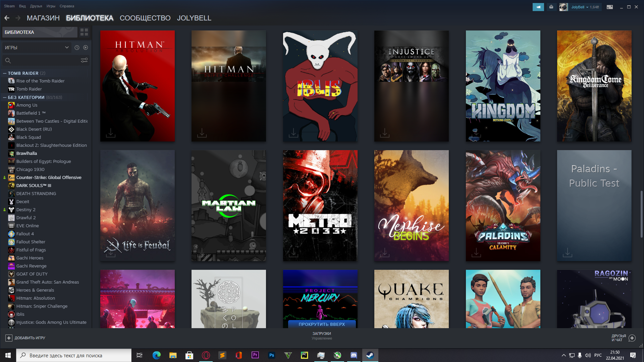Open the advanced filter sliders icon

pyautogui.click(x=84, y=60)
